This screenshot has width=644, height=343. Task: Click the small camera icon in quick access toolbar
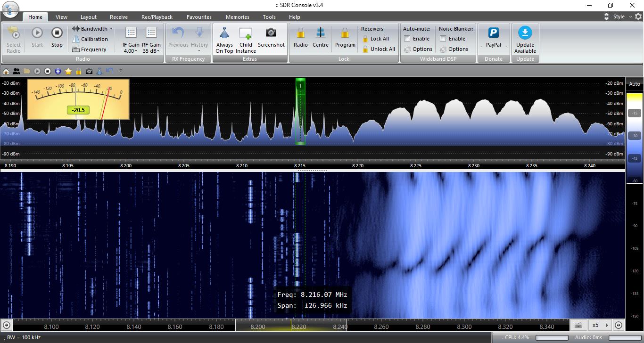(89, 71)
